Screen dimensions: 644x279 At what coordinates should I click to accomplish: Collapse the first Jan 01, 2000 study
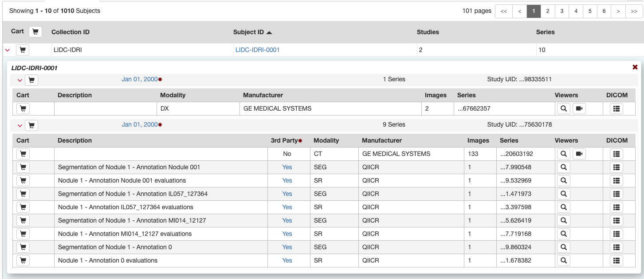(20, 80)
